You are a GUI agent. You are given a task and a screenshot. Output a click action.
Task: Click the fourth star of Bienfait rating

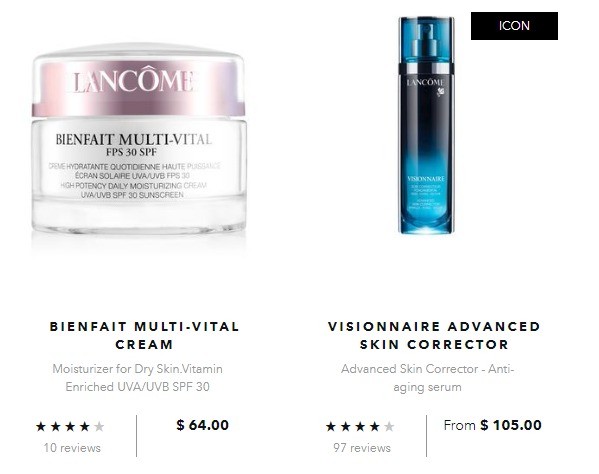point(84,426)
